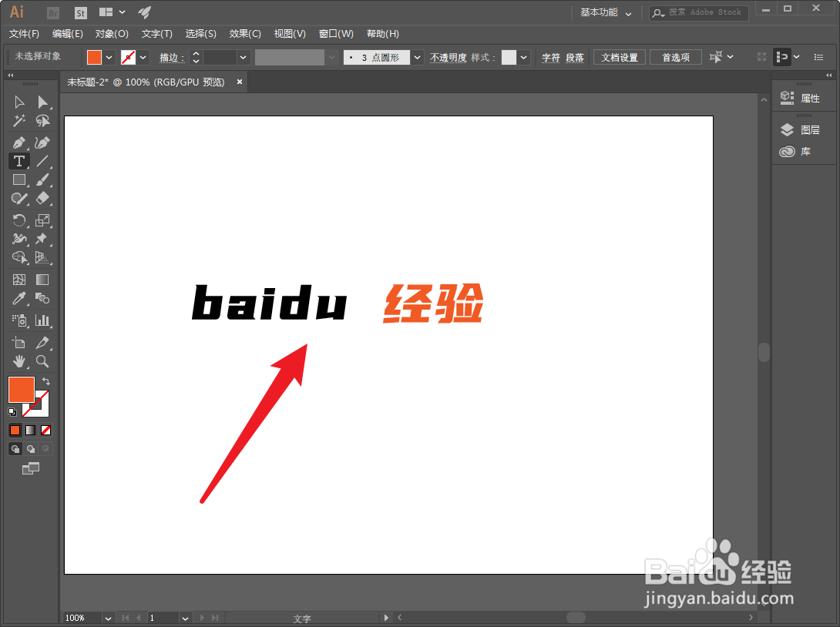Open 字符 panel link

(x=551, y=57)
